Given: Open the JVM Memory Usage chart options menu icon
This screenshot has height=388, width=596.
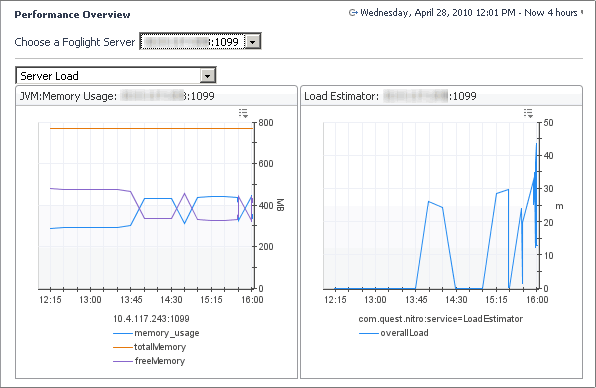Looking at the screenshot, I should (x=243, y=113).
